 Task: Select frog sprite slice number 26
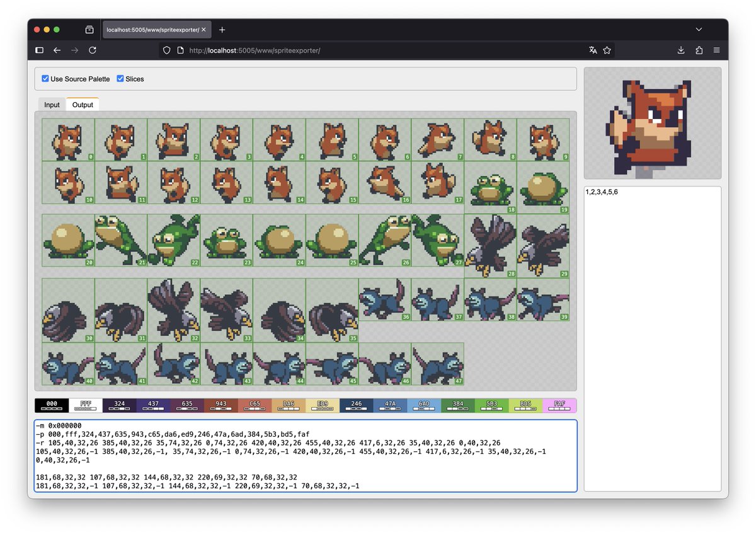tap(385, 240)
